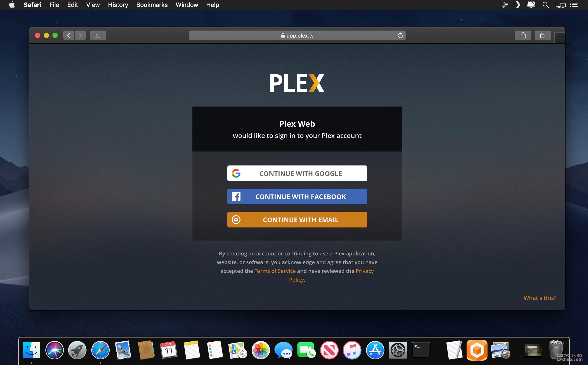Image resolution: width=588 pixels, height=365 pixels.
Task: Continue with Google sign-in
Action: [297, 173]
